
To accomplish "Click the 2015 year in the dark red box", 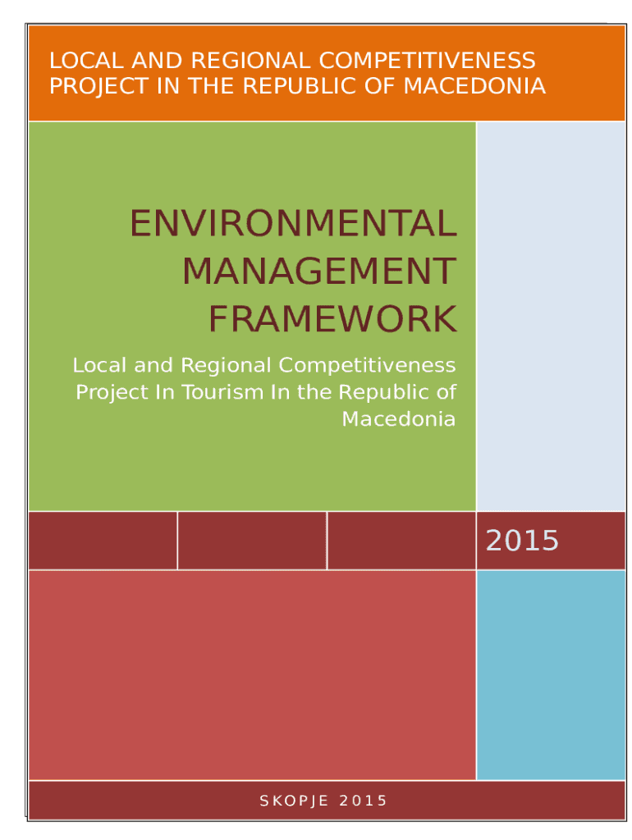I will [x=522, y=541].
